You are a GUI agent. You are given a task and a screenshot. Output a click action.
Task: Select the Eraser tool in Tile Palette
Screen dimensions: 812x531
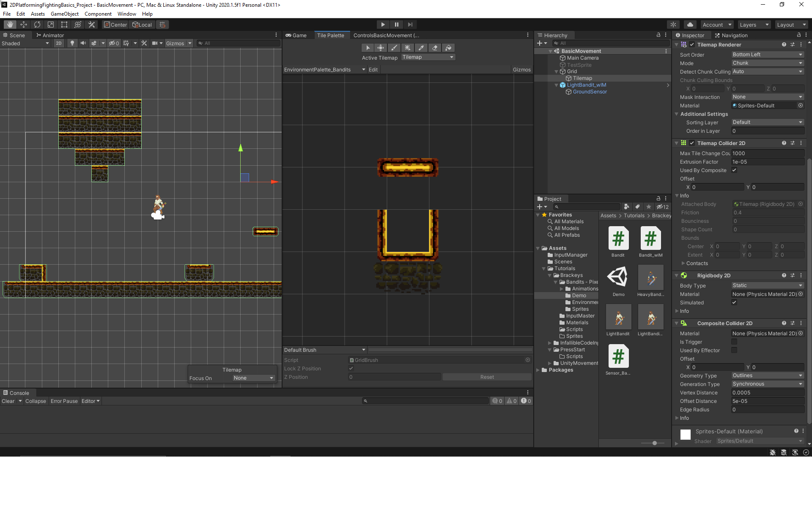tap(435, 48)
